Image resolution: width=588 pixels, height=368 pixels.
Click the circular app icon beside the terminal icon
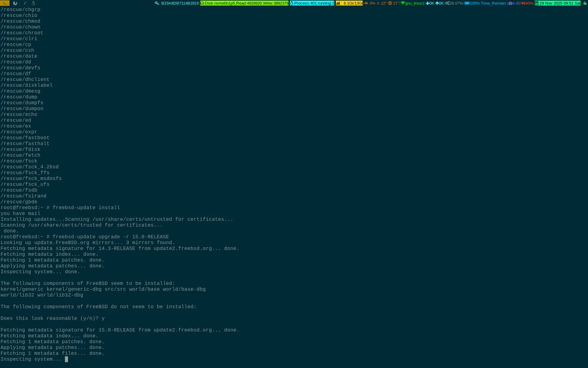(15, 3)
